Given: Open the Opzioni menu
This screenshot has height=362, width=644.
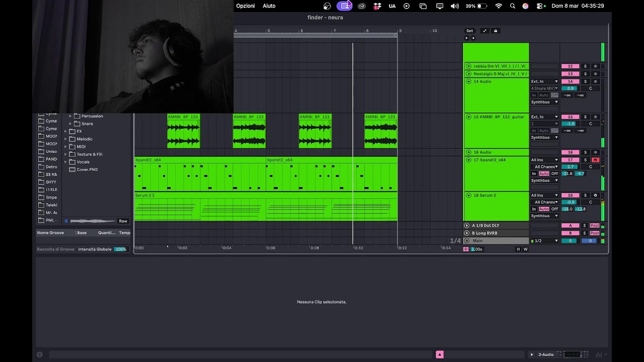Looking at the screenshot, I should pyautogui.click(x=246, y=6).
